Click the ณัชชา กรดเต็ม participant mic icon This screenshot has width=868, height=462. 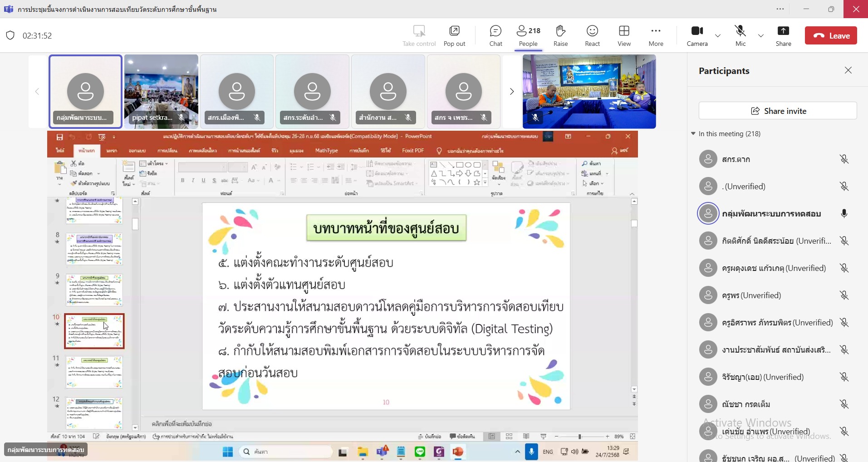click(844, 404)
